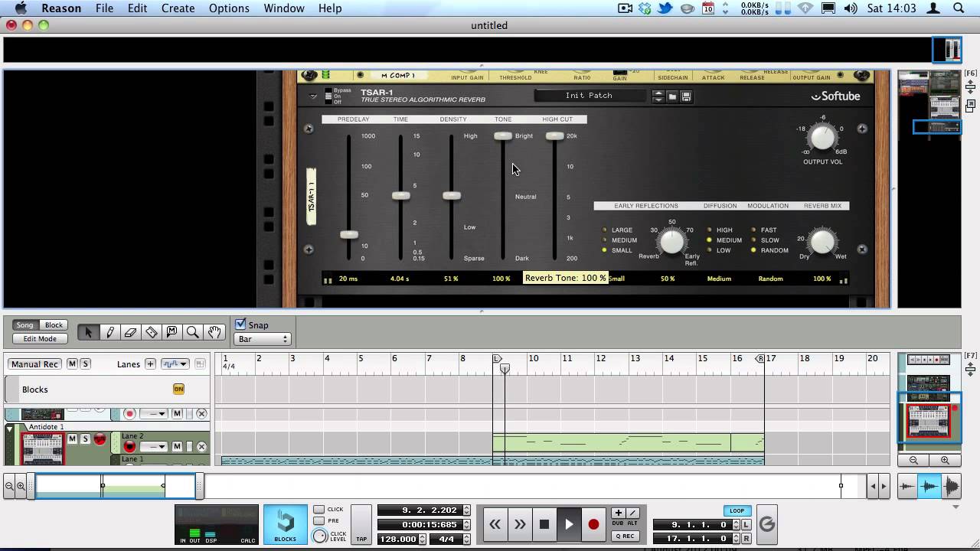Select the Hand tool

point(214,332)
